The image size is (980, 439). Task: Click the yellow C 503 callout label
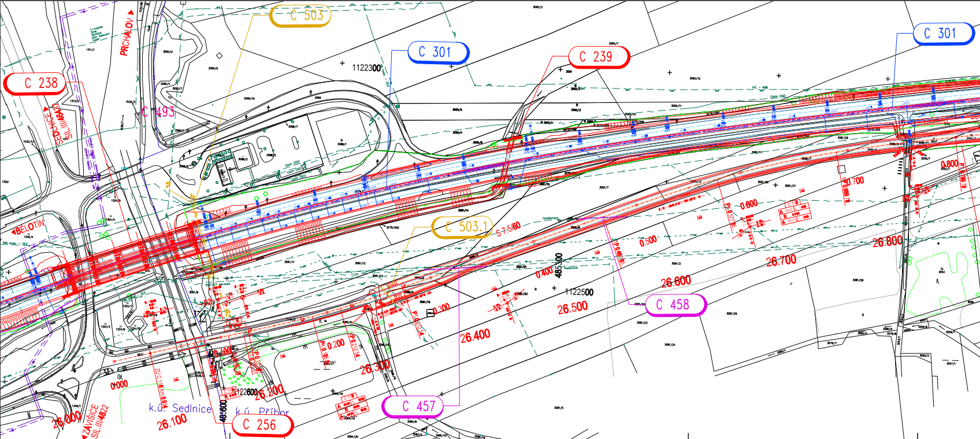point(300,16)
